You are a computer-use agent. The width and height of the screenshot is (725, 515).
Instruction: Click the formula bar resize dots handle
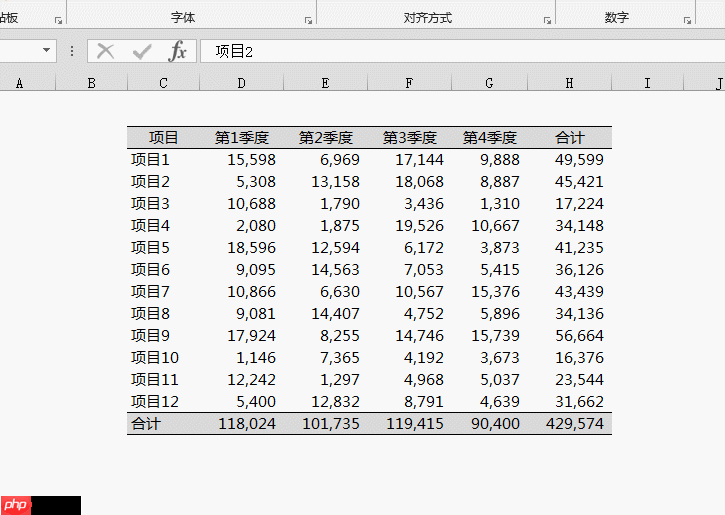[x=72, y=51]
